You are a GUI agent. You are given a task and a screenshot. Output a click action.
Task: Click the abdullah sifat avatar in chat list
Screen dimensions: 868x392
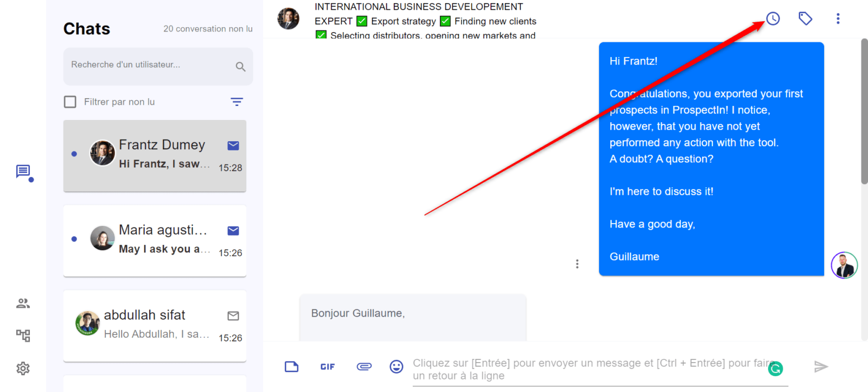(x=87, y=323)
